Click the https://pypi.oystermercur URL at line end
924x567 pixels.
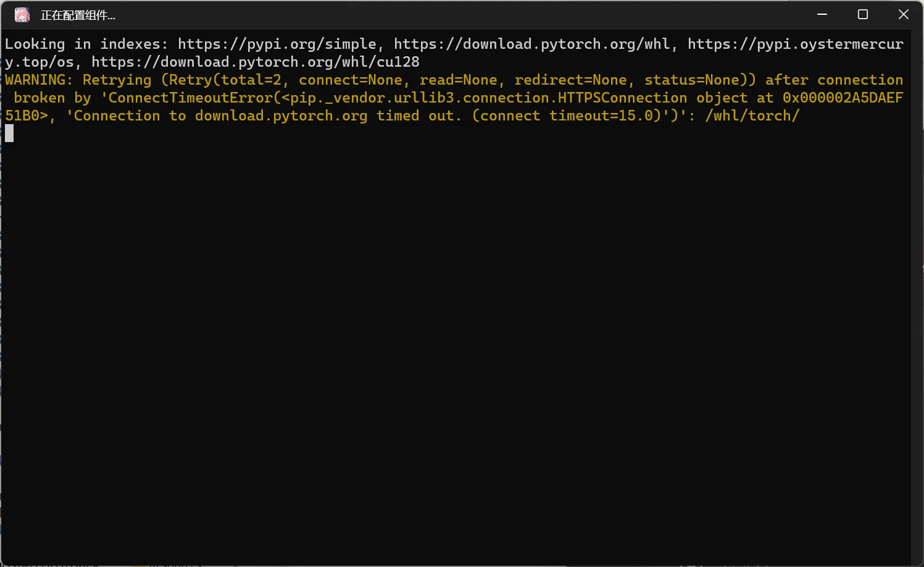click(x=796, y=44)
